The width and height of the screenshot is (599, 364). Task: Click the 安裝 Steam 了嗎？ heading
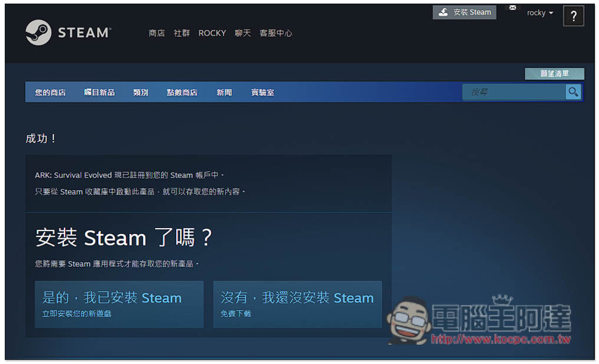click(x=123, y=238)
